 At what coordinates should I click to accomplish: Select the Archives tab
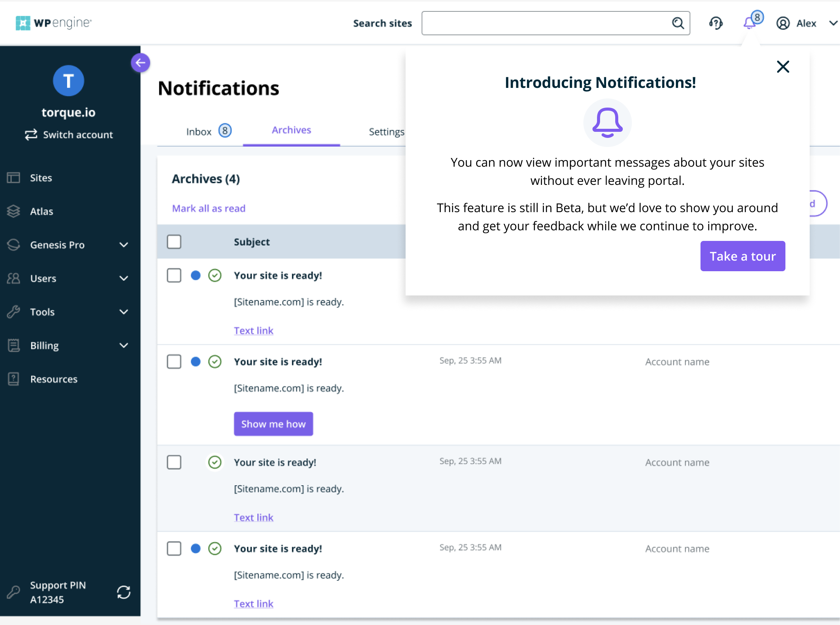point(291,130)
